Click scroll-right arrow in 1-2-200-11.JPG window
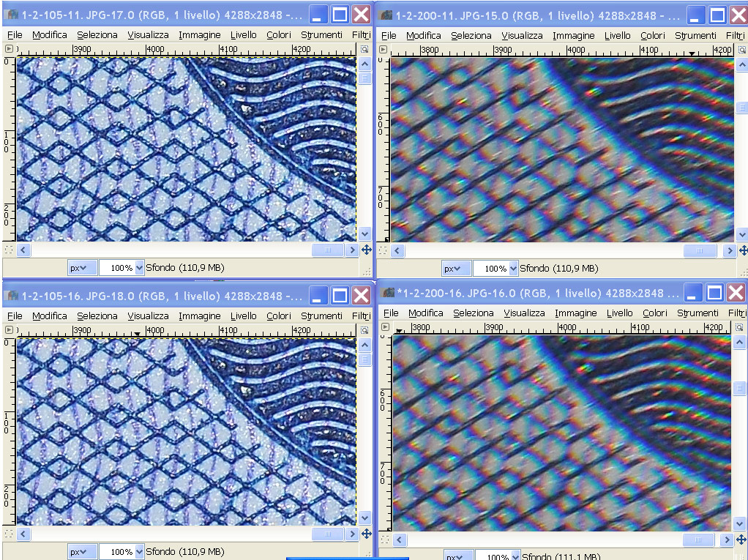 (x=729, y=250)
